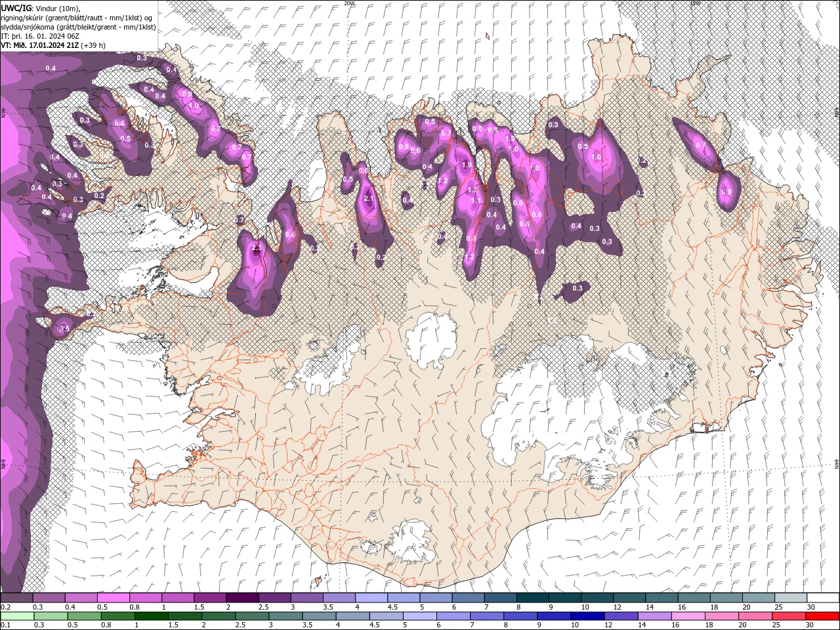The image size is (840, 630).
Task: Click the white swatch after 30 in the upper legend
Action: coord(822,598)
